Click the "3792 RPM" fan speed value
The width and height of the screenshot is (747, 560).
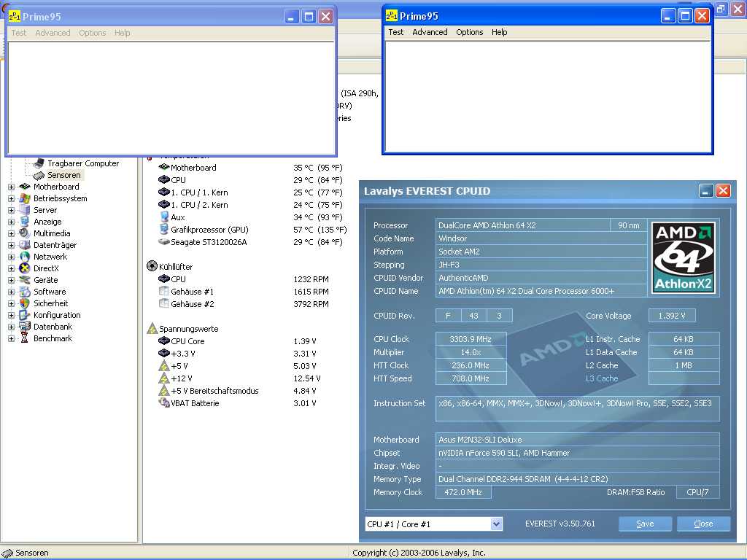(x=311, y=304)
